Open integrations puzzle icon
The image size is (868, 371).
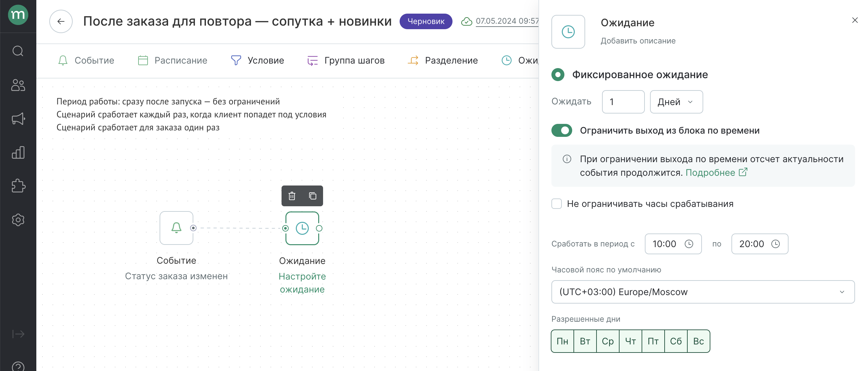tap(18, 186)
